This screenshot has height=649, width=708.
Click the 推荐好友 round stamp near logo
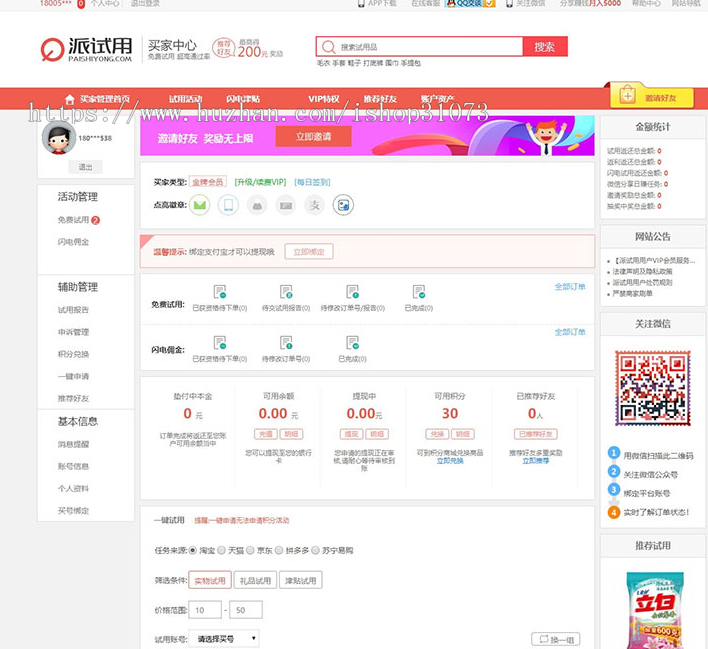tap(224, 48)
